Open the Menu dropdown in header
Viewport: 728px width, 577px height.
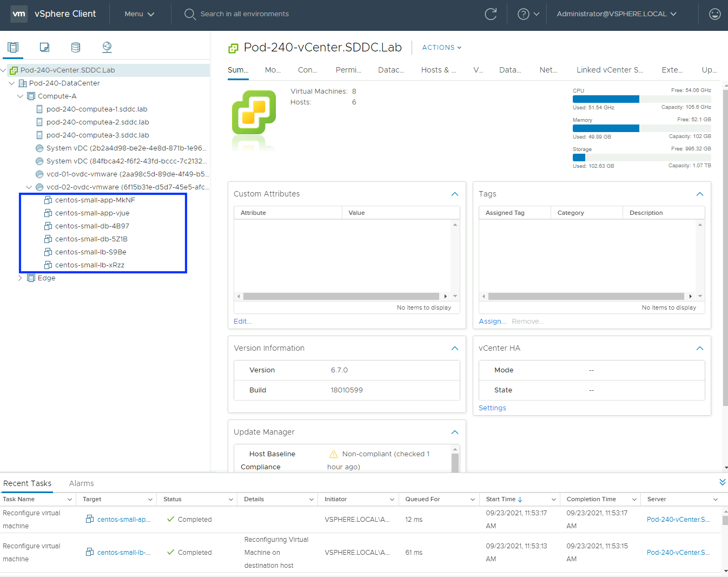[139, 14]
